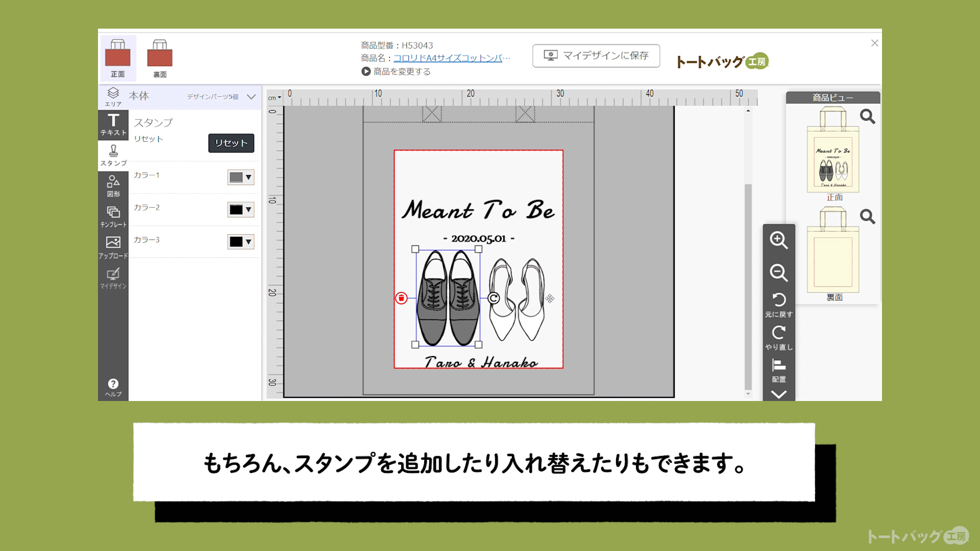
Task: Select the 2020.05.01 date text
Action: [x=478, y=238]
